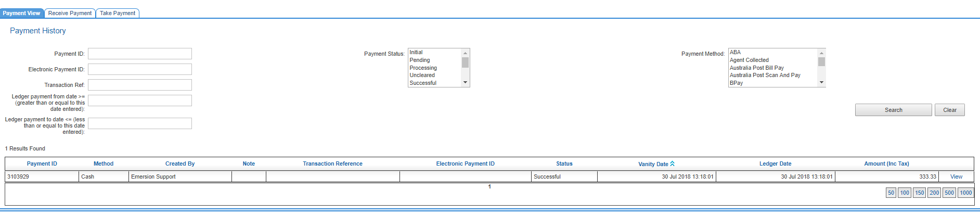
Task: Set page size to 1000 results
Action: coord(965,193)
